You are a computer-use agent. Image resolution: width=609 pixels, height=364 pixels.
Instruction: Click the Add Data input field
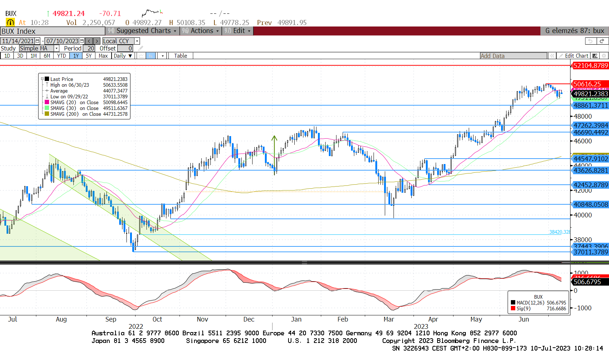coord(513,56)
